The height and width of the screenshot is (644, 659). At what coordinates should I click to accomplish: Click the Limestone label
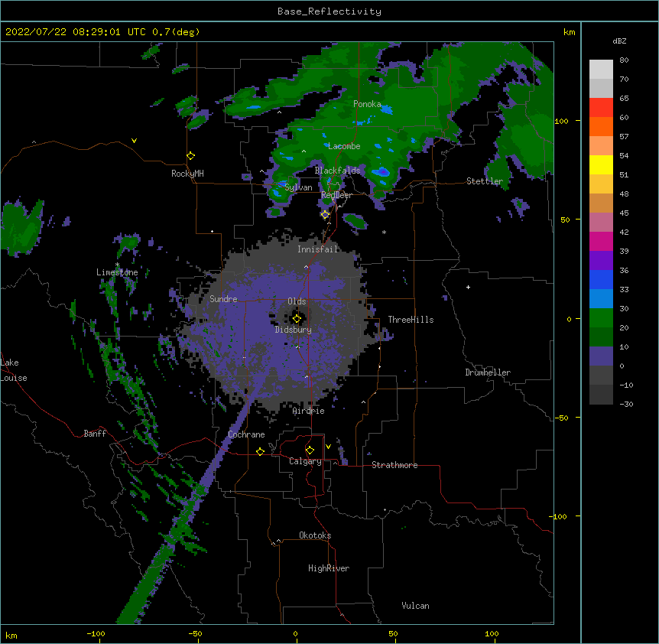(117, 272)
